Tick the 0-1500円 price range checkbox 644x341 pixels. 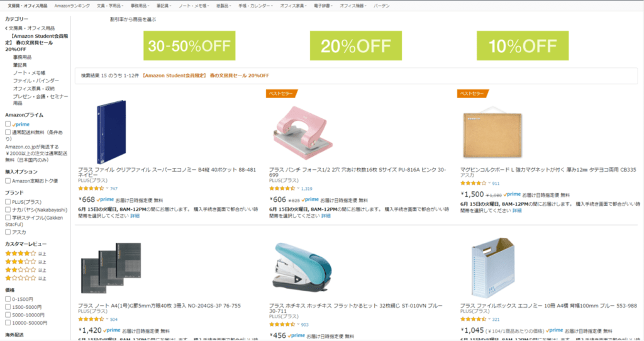point(8,299)
